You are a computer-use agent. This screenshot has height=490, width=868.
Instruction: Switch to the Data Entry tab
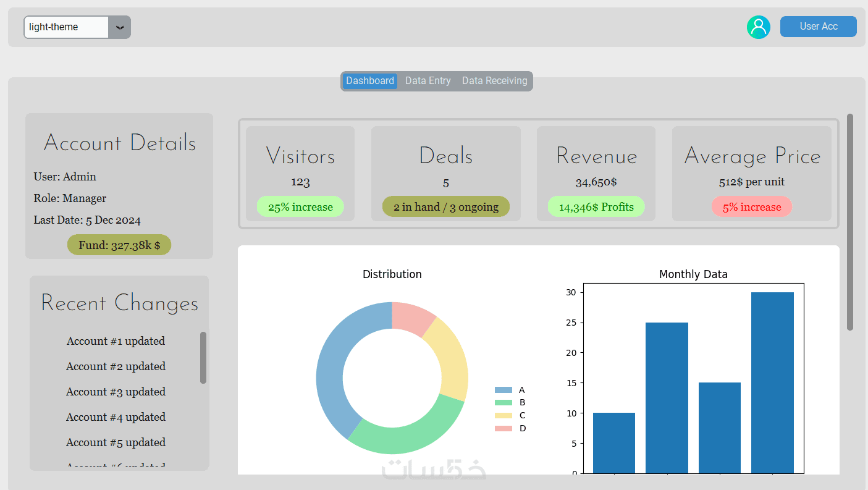tap(428, 81)
